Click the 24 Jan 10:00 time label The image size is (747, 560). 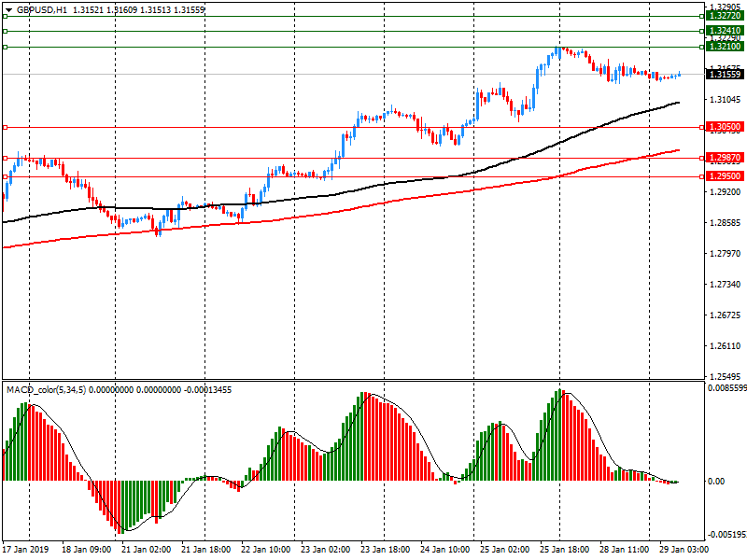pyautogui.click(x=444, y=549)
